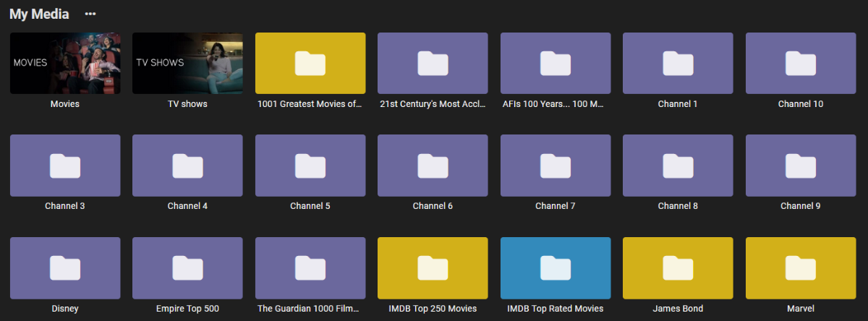Open the Disney folder icon
This screenshot has height=321, width=868.
tap(65, 268)
